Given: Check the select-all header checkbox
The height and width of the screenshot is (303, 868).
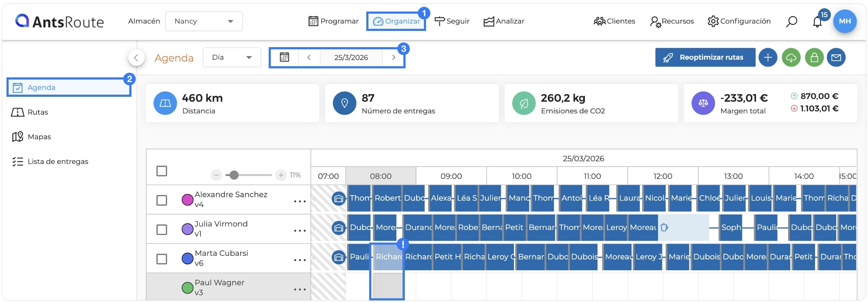Looking at the screenshot, I should pyautogui.click(x=162, y=171).
